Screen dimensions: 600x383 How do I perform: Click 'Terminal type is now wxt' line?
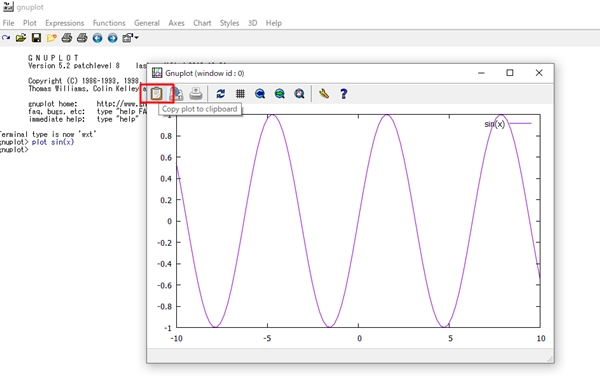[x=47, y=134]
